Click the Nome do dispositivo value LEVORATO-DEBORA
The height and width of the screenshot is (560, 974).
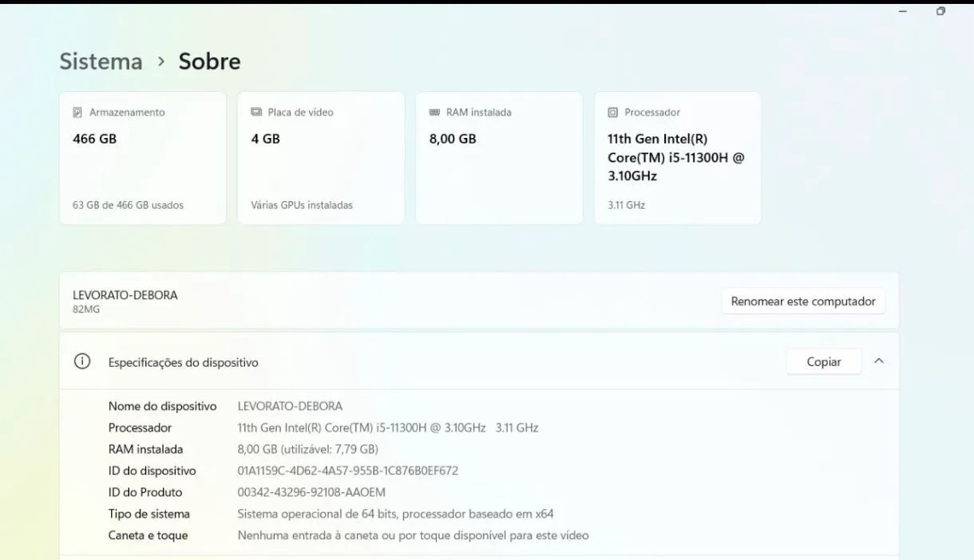[x=290, y=406]
